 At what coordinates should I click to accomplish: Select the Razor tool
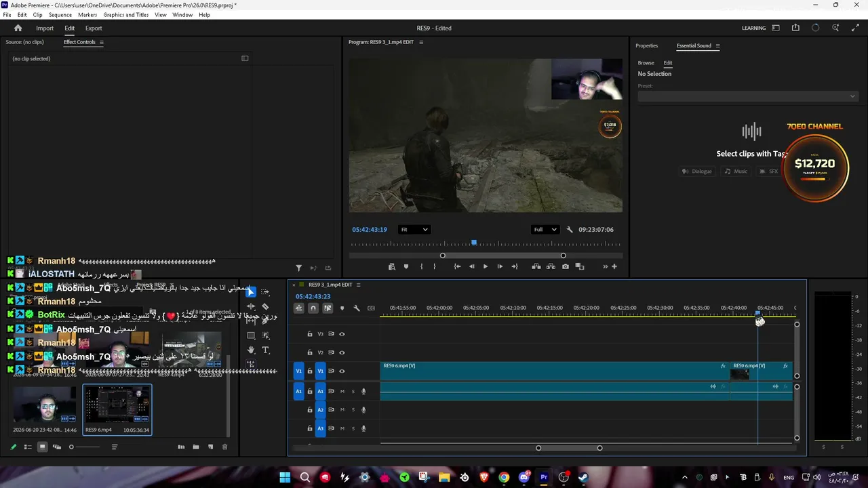point(265,306)
